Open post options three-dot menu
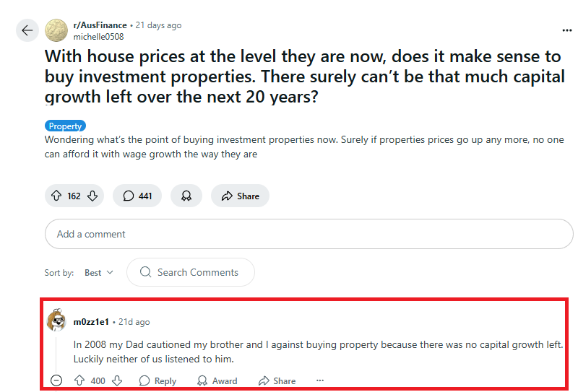578x392 pixels. [x=567, y=30]
